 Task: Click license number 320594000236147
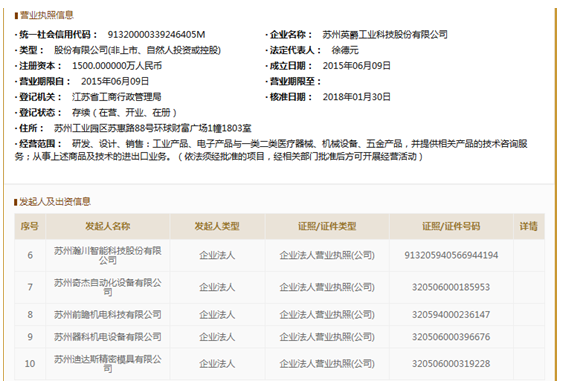coord(451,315)
